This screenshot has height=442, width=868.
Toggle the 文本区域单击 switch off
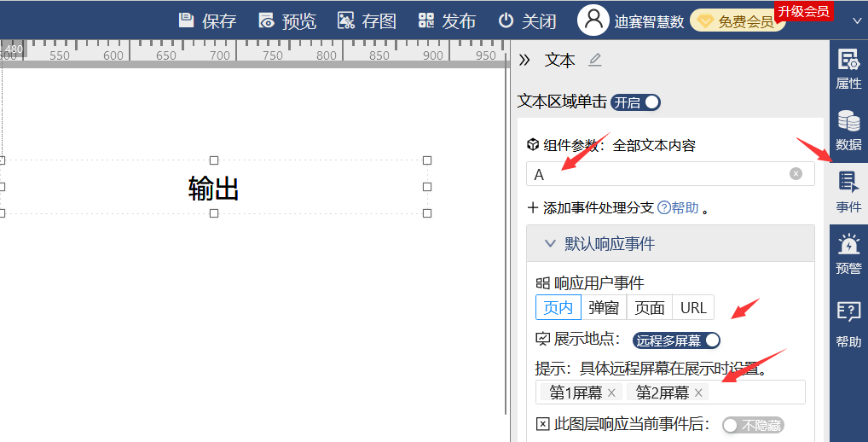(636, 102)
